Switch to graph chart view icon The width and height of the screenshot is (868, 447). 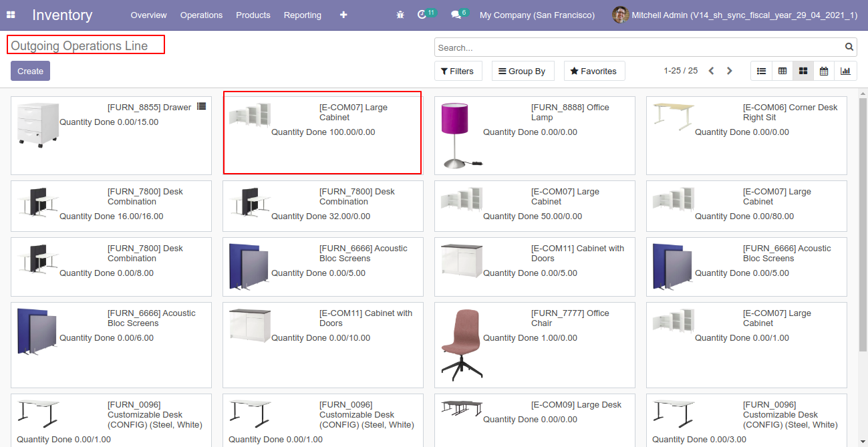(x=845, y=71)
